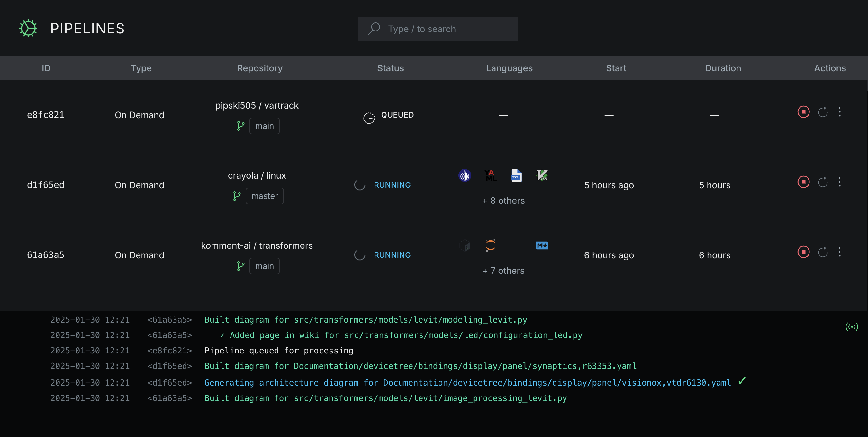Select the 'main' branch tag of transformers

(x=265, y=266)
